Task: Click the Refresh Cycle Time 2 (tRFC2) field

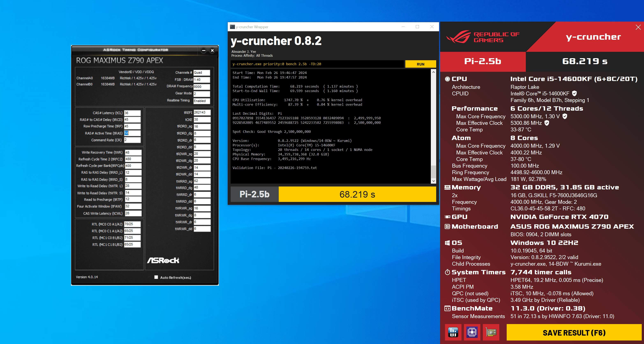Action: (x=133, y=159)
